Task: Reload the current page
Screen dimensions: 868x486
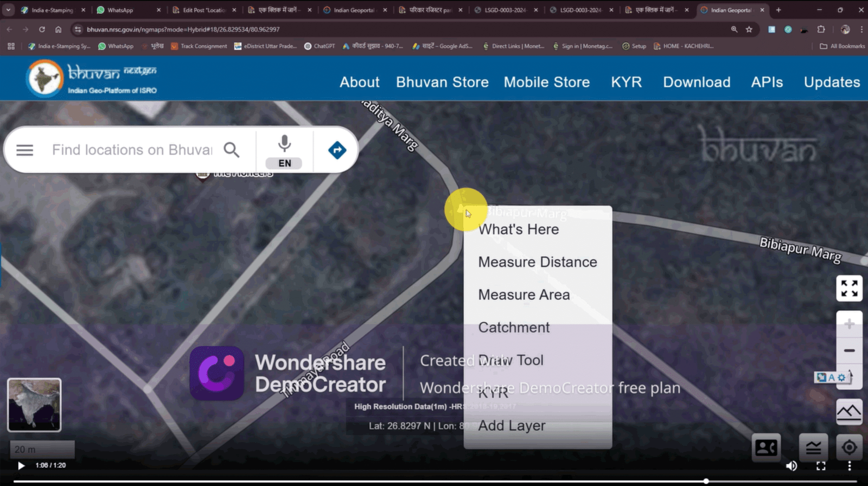Action: (x=42, y=29)
